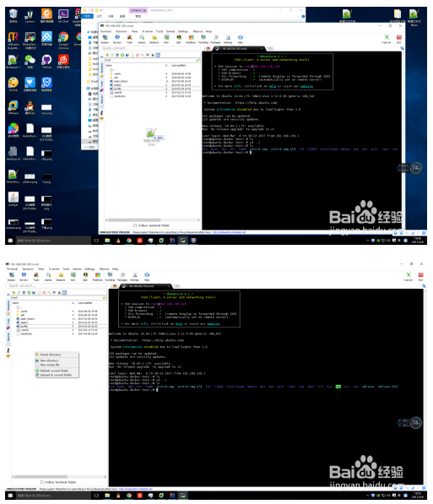This screenshot has height=504, width=433.
Task: Choose Upload to current folder menu entry
Action: (x=57, y=375)
